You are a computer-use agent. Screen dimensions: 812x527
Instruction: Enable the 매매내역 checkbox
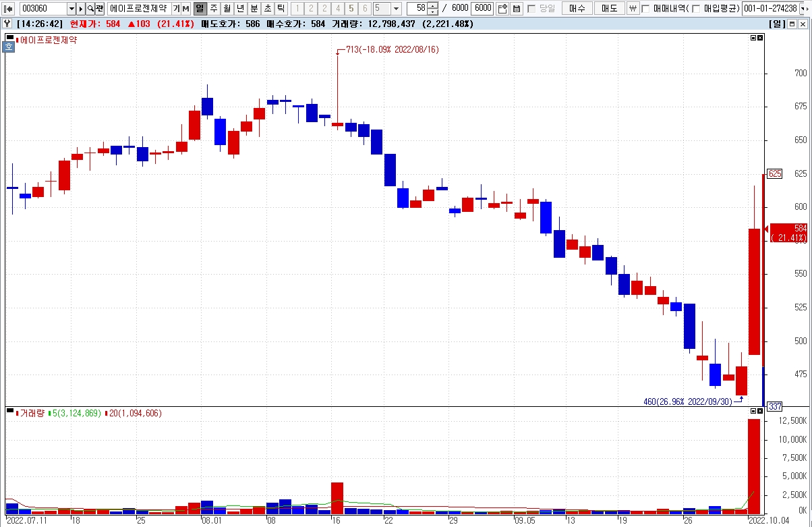tap(646, 9)
